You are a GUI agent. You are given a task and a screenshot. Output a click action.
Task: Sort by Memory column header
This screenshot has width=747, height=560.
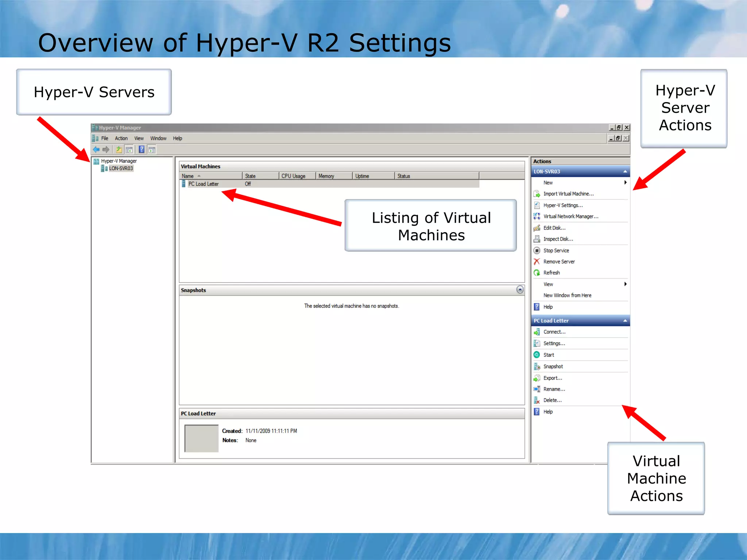tap(334, 176)
